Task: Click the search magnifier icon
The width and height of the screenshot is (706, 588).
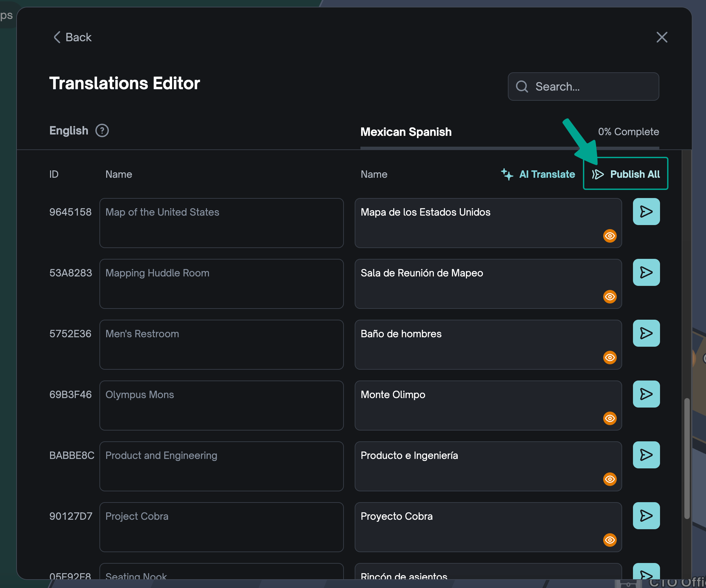Action: (522, 87)
